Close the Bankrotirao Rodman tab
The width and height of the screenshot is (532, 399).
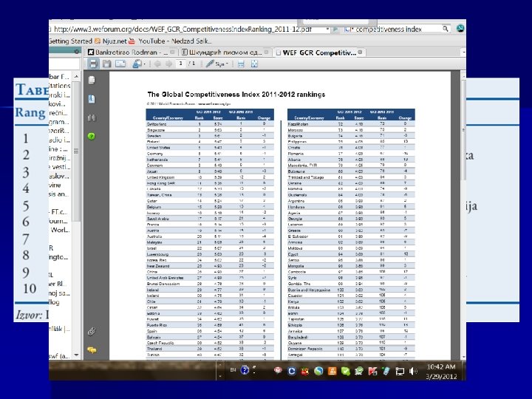pyautogui.click(x=173, y=52)
